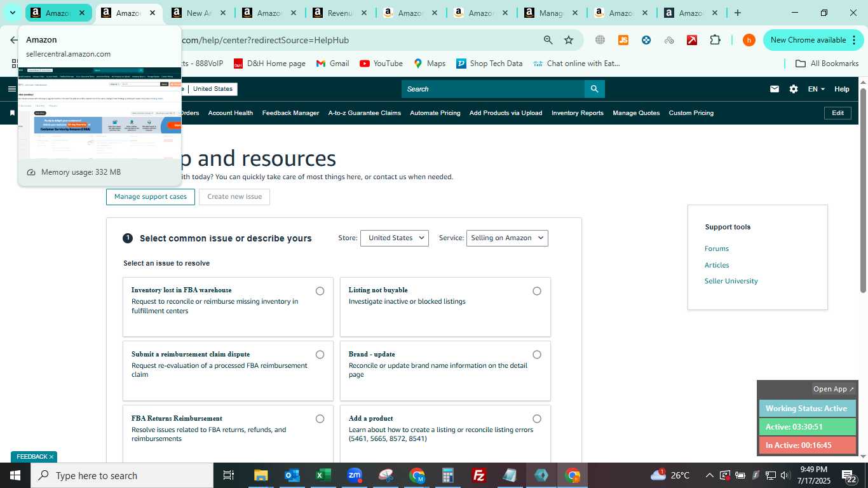This screenshot has height=488, width=868.
Task: Open Calculator from the taskbar
Action: [448, 475]
